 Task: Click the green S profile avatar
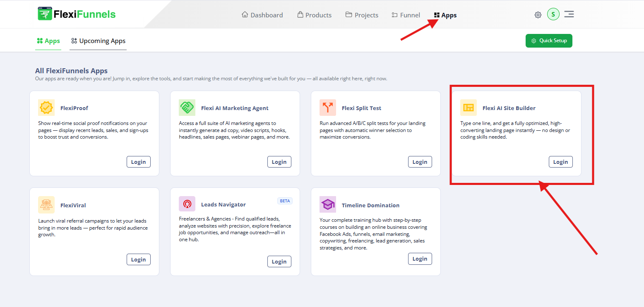pyautogui.click(x=553, y=14)
